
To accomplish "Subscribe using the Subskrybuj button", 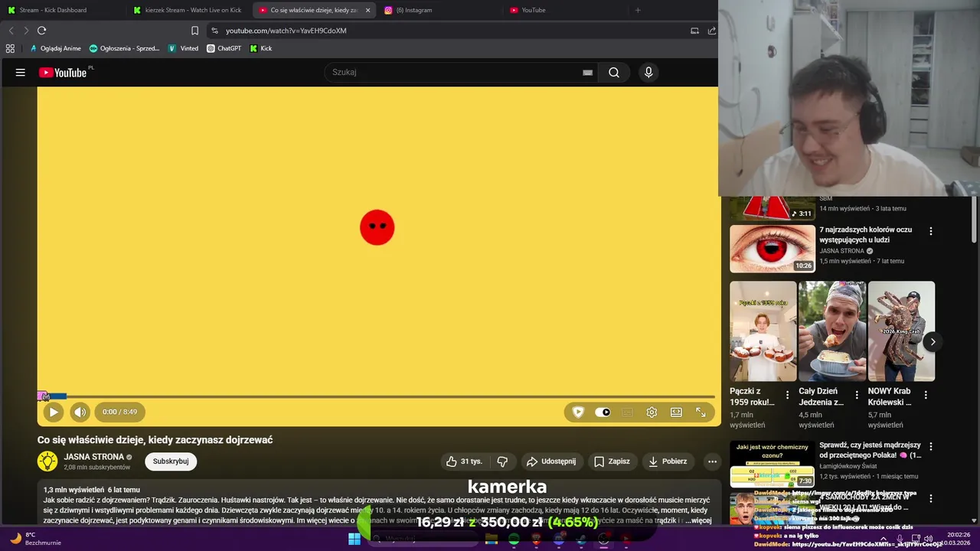I will pyautogui.click(x=171, y=461).
